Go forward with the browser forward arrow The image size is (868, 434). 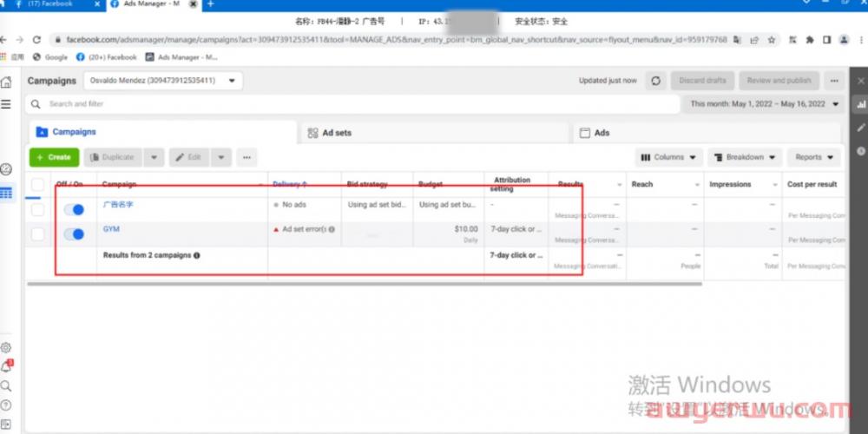pyautogui.click(x=20, y=40)
